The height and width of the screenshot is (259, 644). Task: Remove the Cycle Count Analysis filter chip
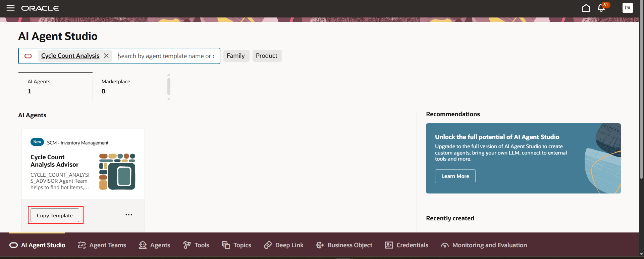(x=106, y=56)
